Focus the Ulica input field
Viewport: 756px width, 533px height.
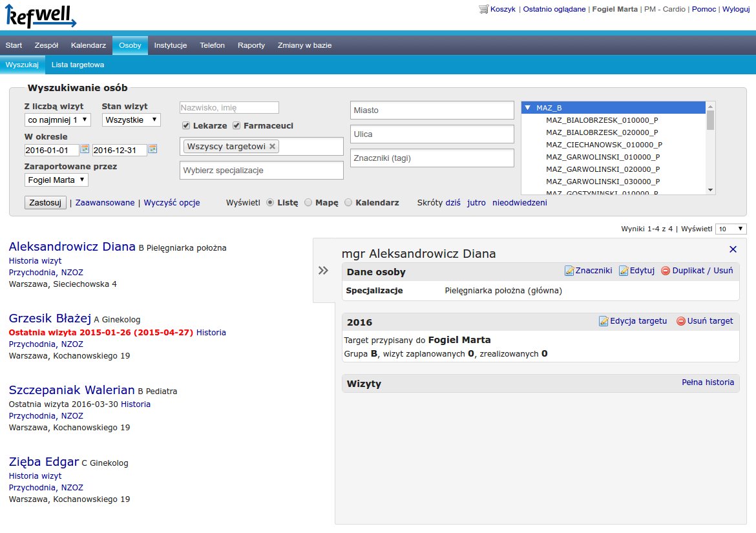tap(432, 134)
